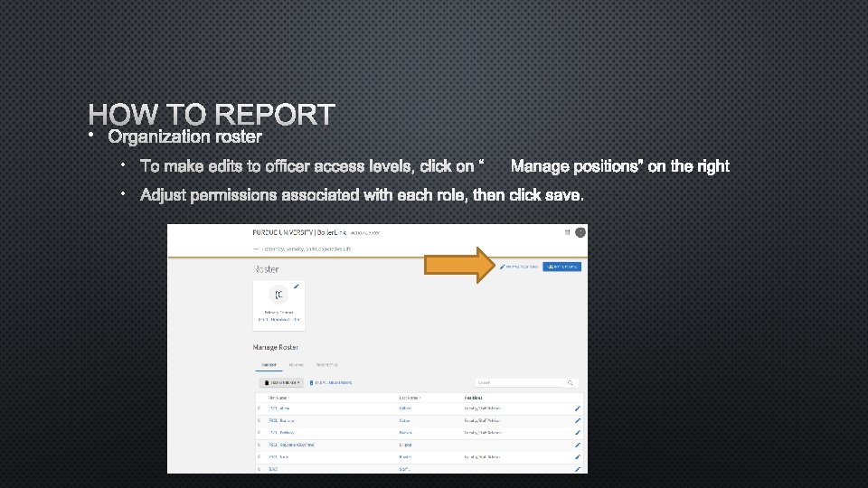This screenshot has height=488, width=868.
Task: Click the Roster page heading
Action: [266, 269]
